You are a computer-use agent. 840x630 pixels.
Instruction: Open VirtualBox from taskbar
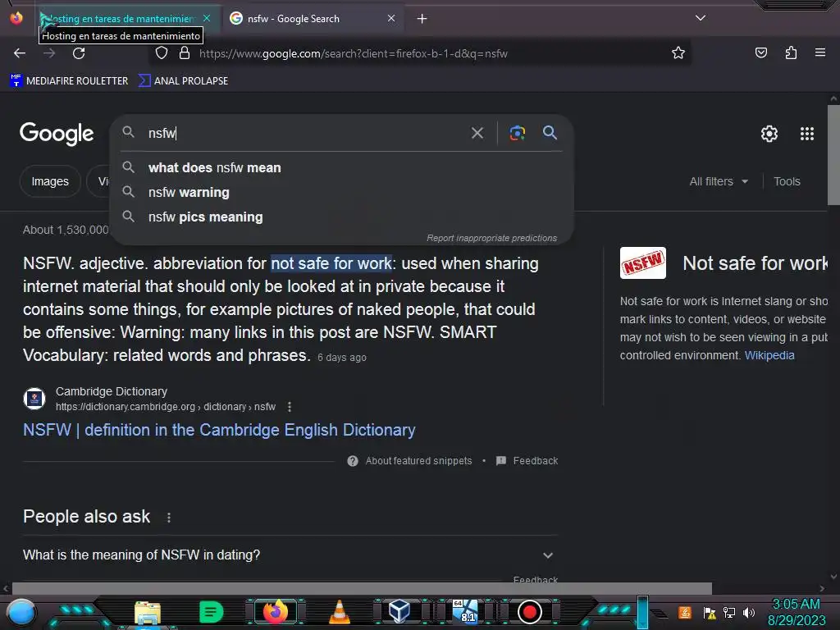(x=399, y=612)
